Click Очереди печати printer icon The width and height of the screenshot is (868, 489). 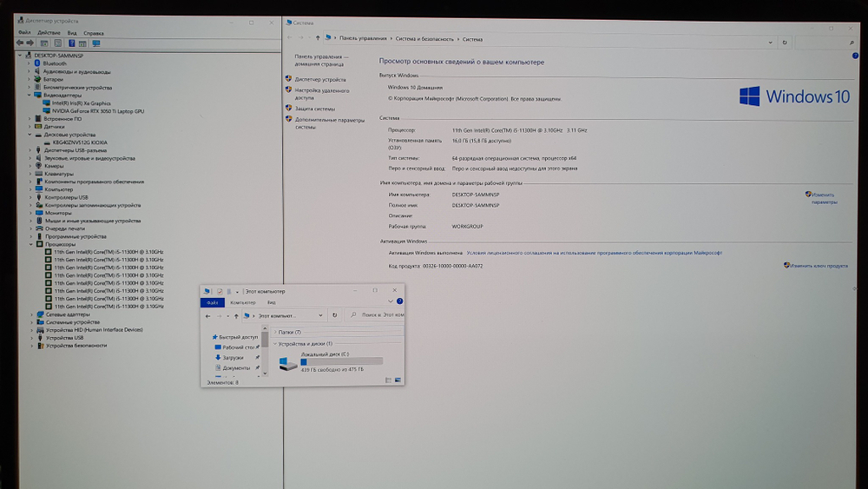pyautogui.click(x=39, y=228)
